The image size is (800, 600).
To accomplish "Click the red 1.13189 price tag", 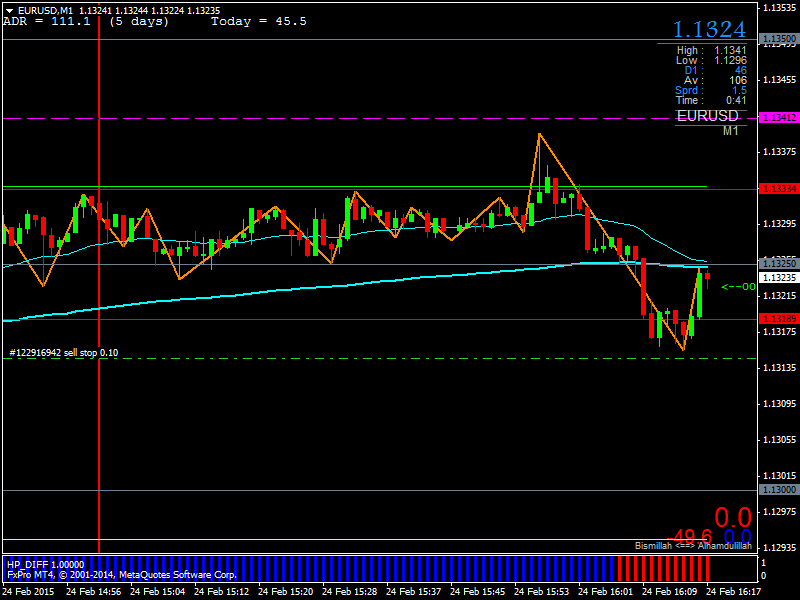I will pos(779,319).
